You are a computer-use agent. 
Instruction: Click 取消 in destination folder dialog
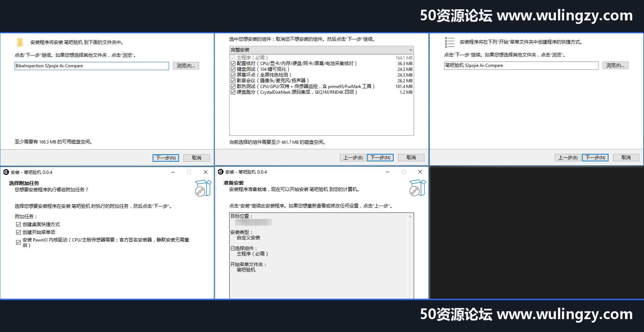(x=197, y=158)
